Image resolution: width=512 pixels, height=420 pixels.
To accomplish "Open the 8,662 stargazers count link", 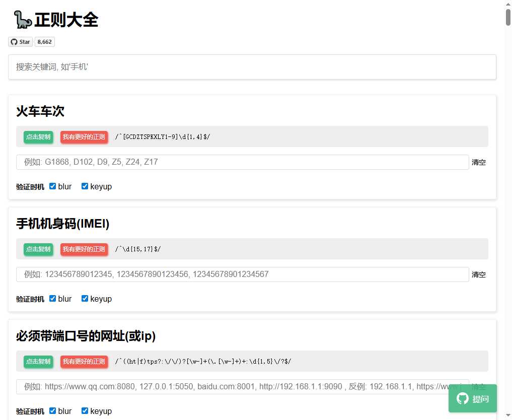I will coord(44,42).
